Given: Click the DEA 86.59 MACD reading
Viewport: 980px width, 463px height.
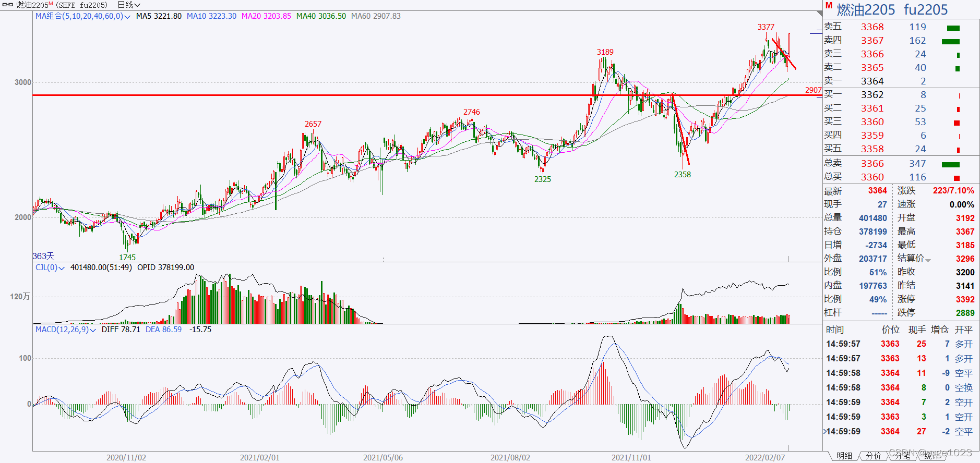Looking at the screenshot, I should pos(163,330).
